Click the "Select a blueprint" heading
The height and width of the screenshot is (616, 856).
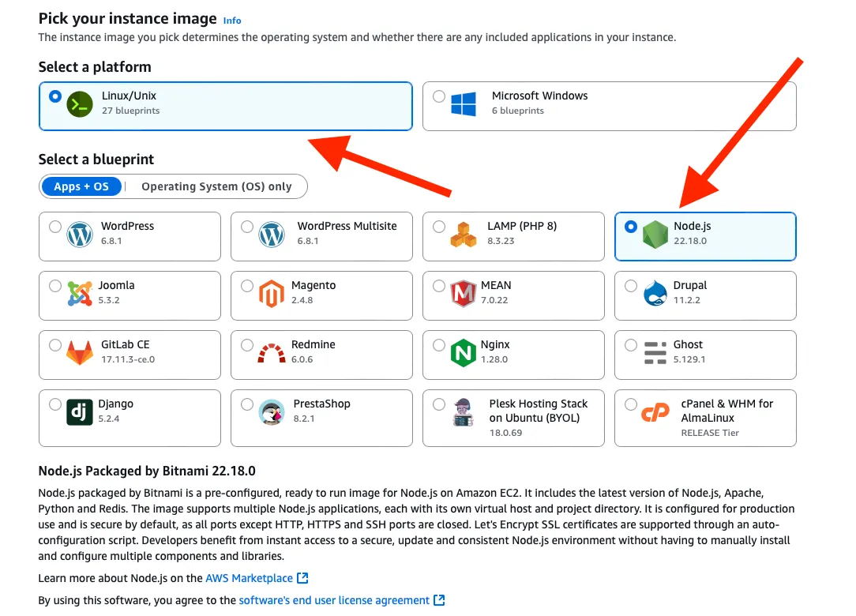[x=96, y=160]
